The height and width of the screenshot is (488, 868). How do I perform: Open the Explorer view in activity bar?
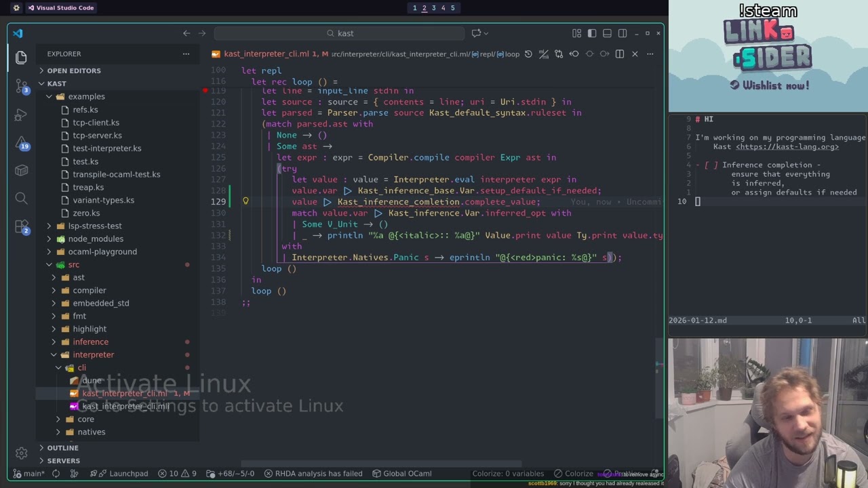(21, 58)
